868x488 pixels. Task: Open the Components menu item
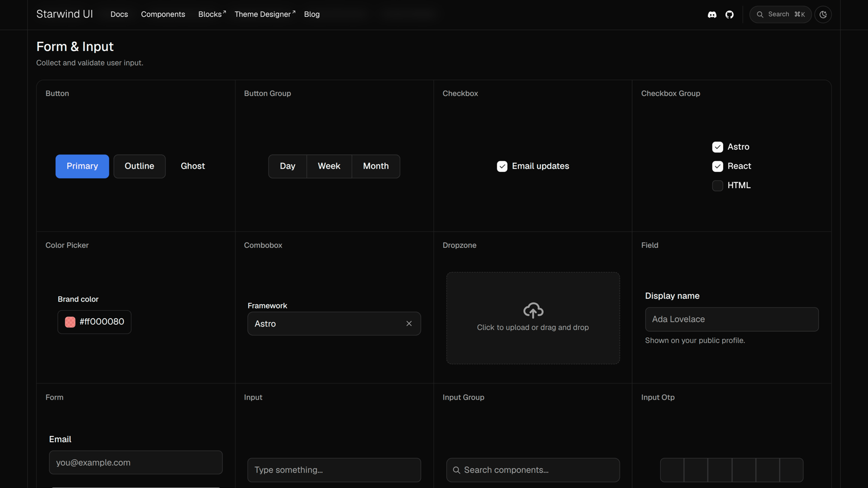coord(163,15)
